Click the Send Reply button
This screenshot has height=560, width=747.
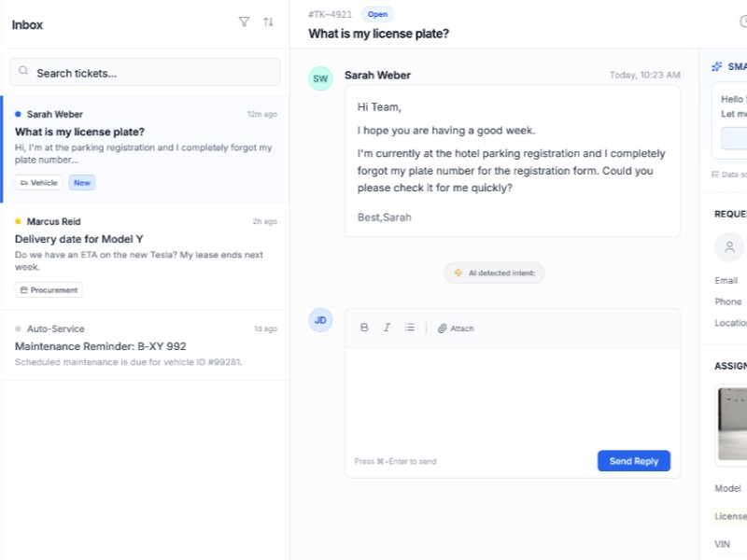[633, 461]
